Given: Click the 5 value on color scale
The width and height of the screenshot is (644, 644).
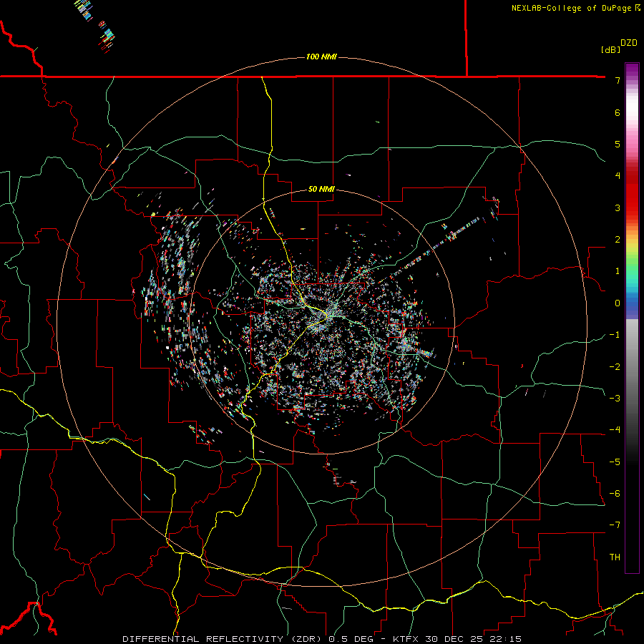Looking at the screenshot, I should (x=618, y=144).
